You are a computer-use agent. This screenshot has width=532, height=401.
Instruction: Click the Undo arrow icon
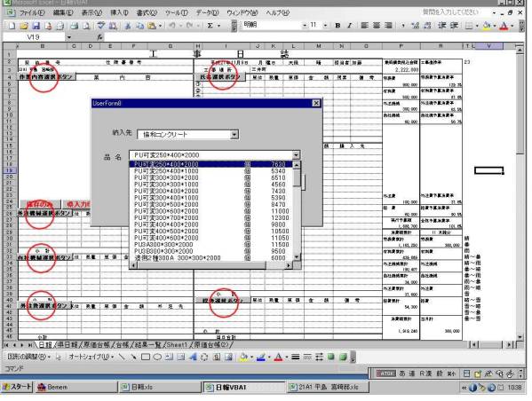pyautogui.click(x=172, y=26)
